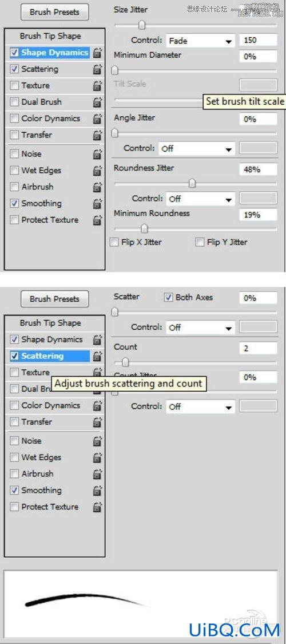Open the Angle Jitter Control dropdown
This screenshot has height=644, width=286.
point(197,149)
